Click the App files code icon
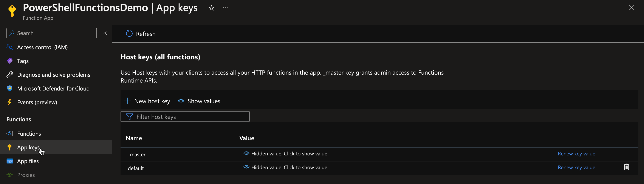The image size is (644, 184). (x=10, y=161)
